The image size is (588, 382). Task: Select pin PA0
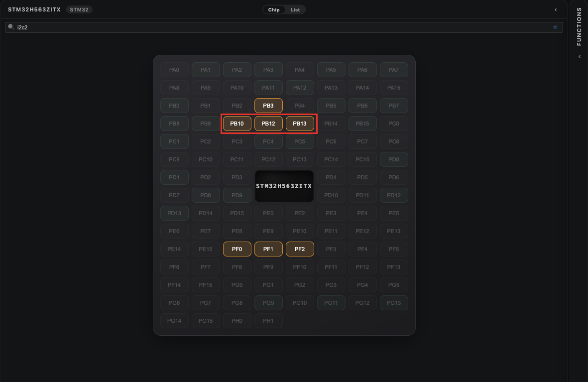tap(174, 70)
